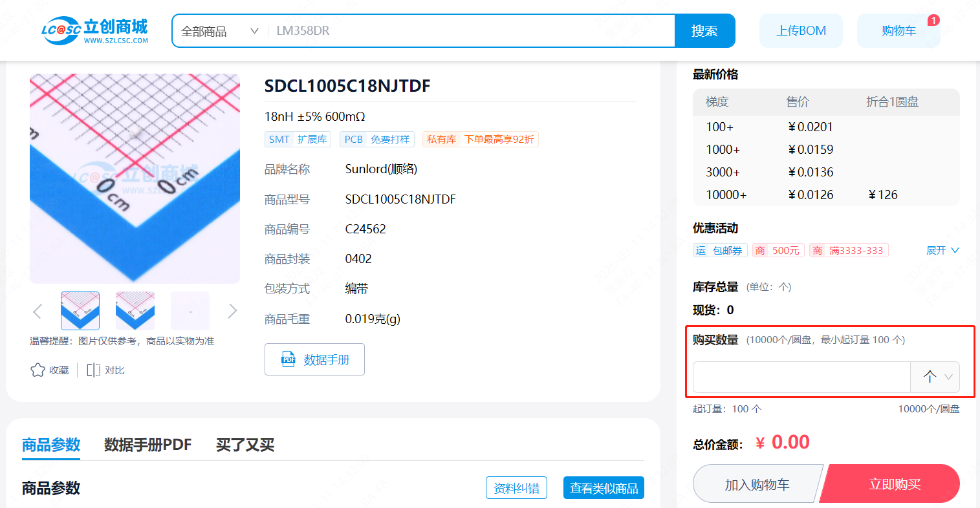The image size is (980, 508).
Task: Click the 上传BOM button
Action: [x=801, y=31]
